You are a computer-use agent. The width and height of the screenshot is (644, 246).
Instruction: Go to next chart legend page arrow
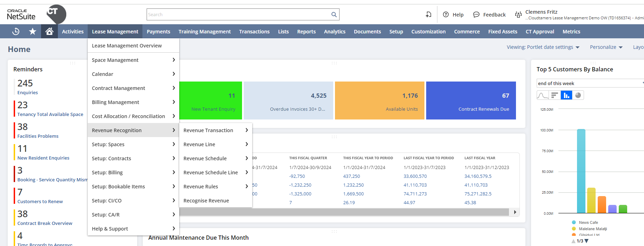[586, 241]
